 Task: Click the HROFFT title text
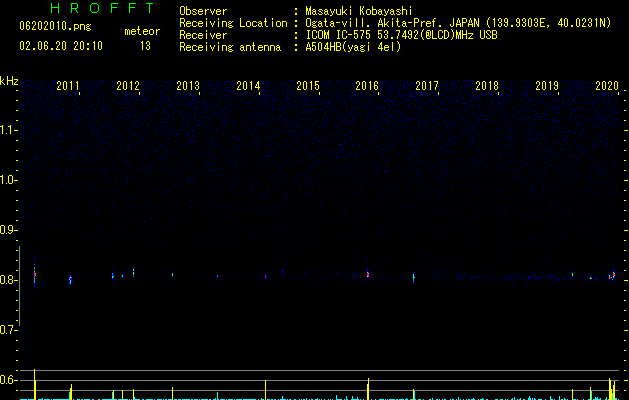click(102, 8)
